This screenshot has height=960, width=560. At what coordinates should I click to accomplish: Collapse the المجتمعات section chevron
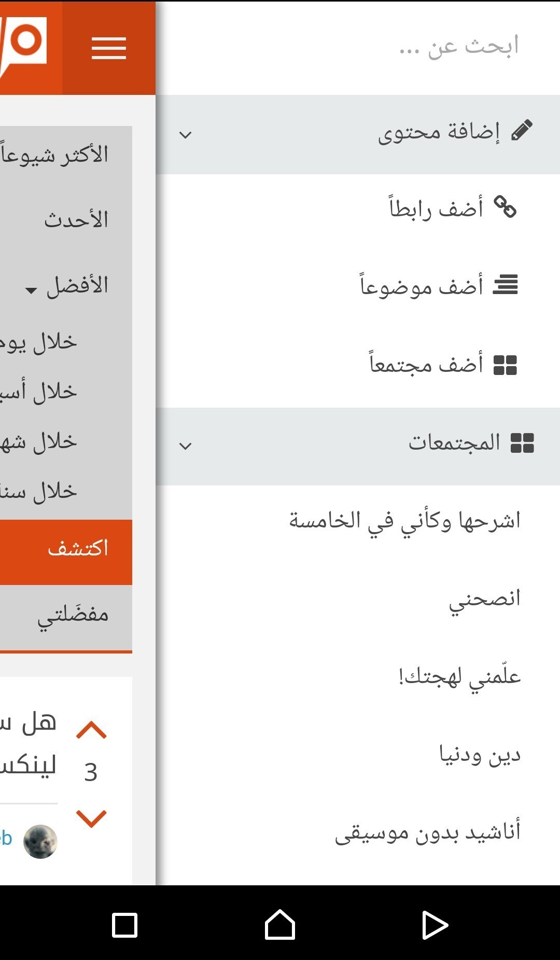185,446
